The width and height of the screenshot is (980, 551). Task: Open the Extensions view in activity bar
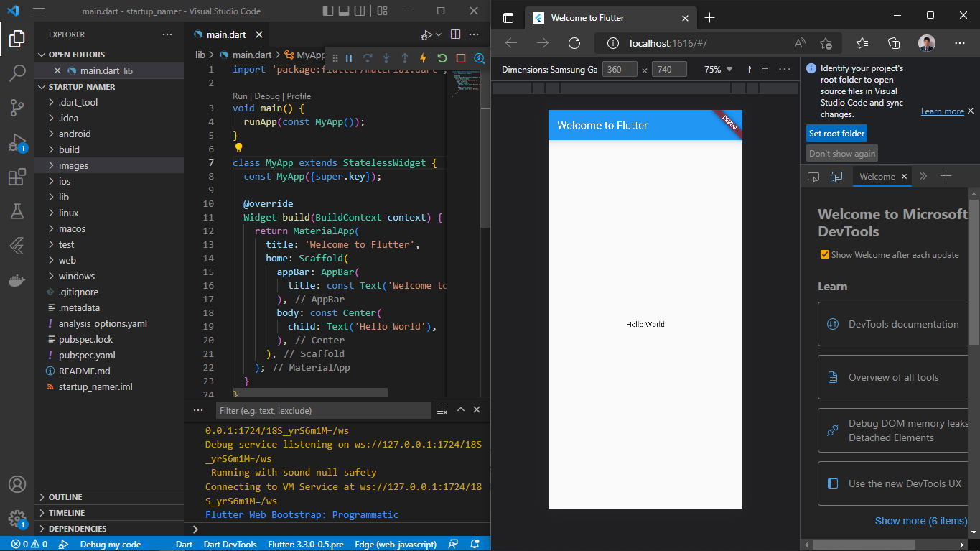(x=17, y=177)
